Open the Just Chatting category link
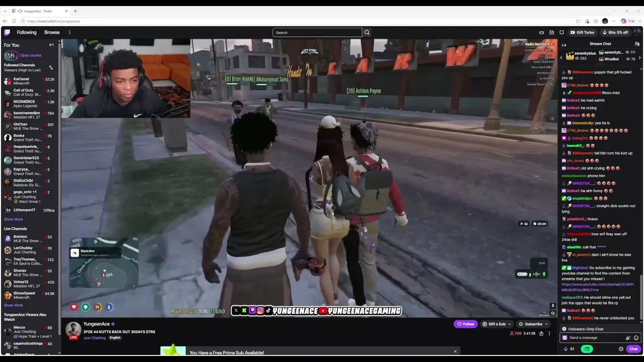The width and height of the screenshot is (644, 362). tap(95, 338)
